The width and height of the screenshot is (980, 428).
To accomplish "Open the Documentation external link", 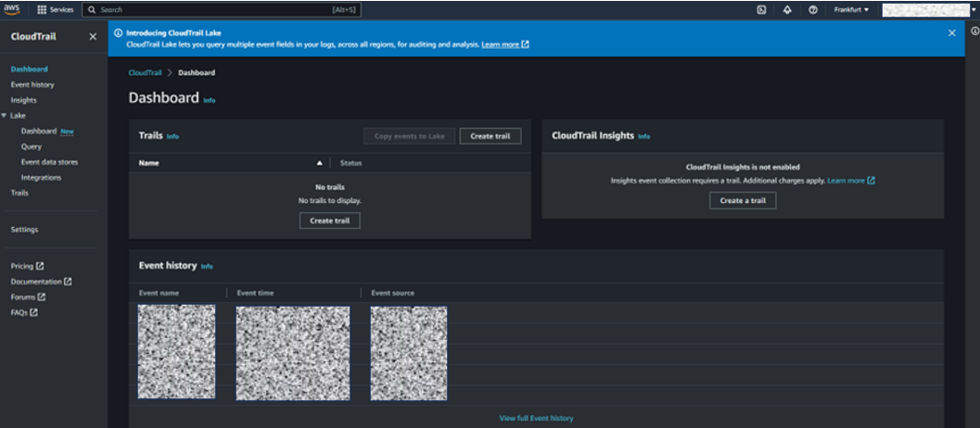I will (x=41, y=282).
